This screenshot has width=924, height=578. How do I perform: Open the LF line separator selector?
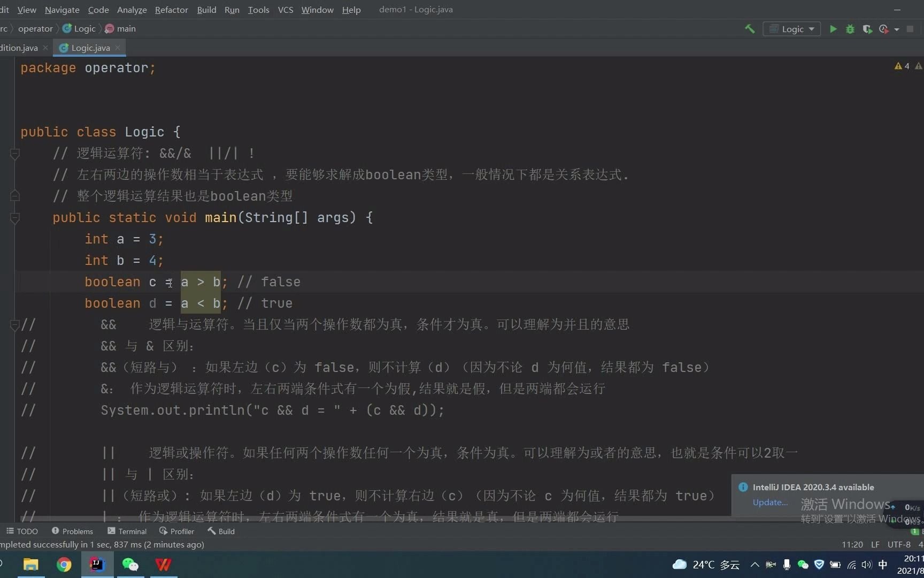click(875, 544)
